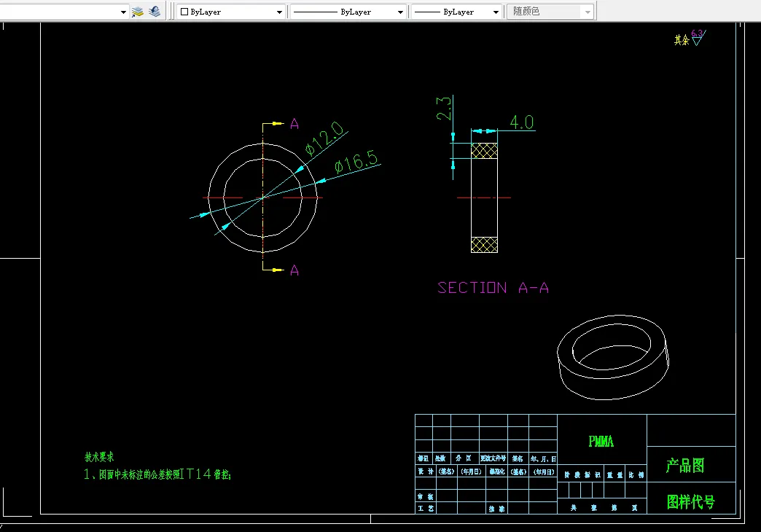Select the IT14 tolerance note line
This screenshot has height=532, width=761.
tap(157, 474)
